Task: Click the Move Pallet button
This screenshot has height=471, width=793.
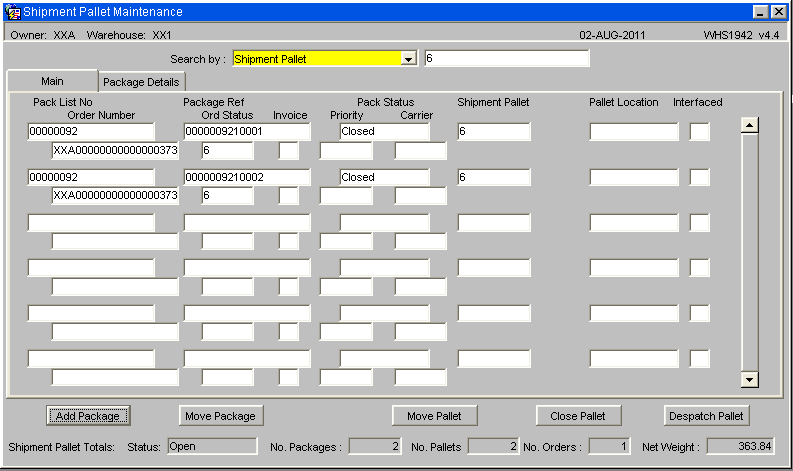Action: point(434,416)
